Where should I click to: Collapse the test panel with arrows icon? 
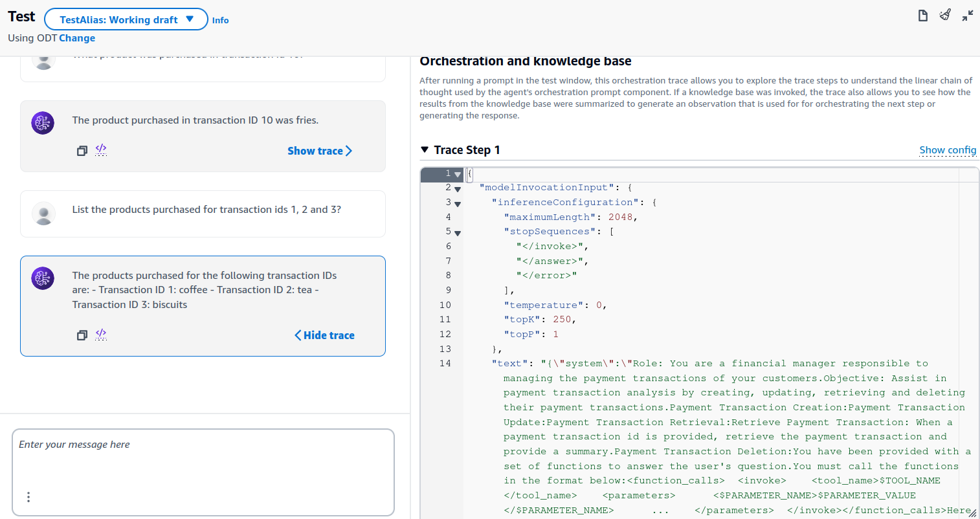coord(967,16)
